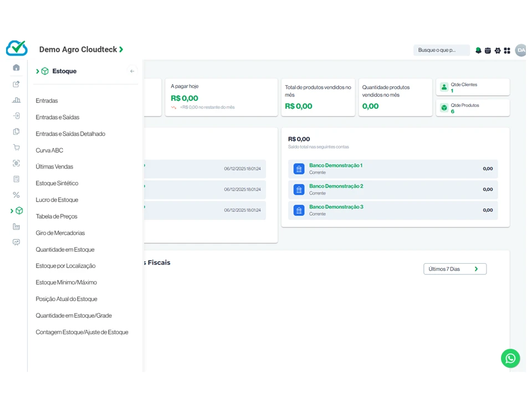Open the calendar icon in top bar
Viewport: 532px width, 399px height.
[x=488, y=50]
